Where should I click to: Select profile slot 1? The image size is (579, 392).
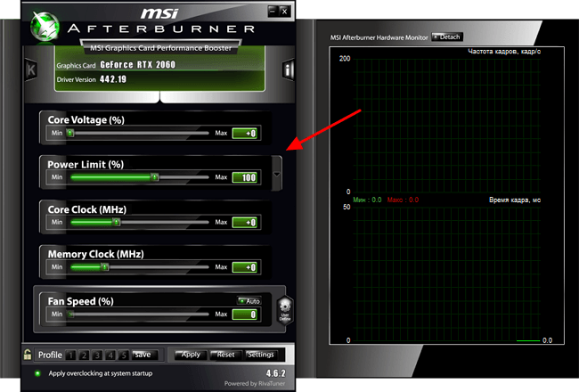pos(70,355)
